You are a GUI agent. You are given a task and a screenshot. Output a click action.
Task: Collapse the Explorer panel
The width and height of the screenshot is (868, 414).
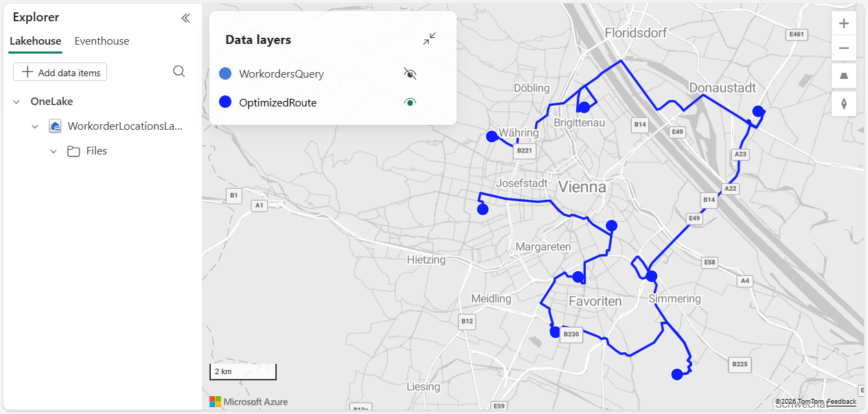point(185,18)
